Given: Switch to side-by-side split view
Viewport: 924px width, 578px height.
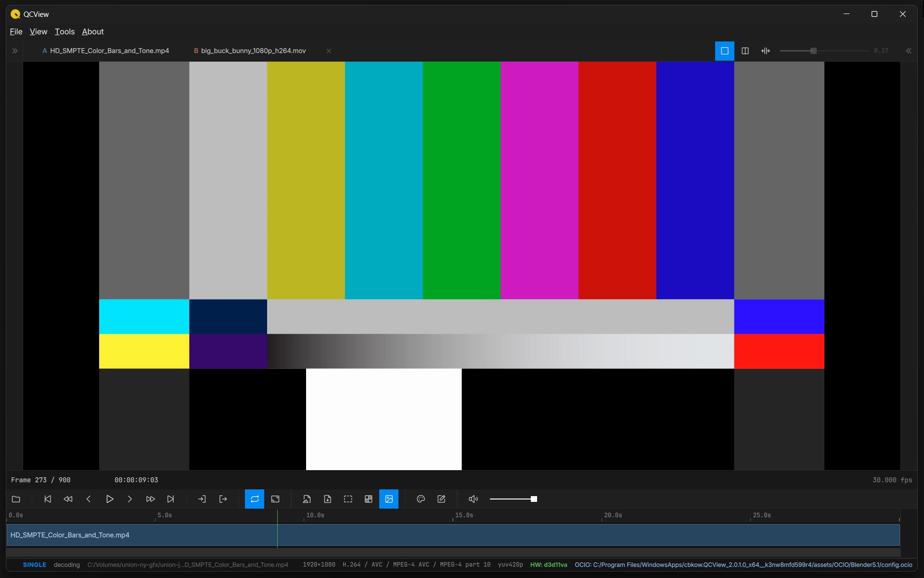Looking at the screenshot, I should click(745, 51).
